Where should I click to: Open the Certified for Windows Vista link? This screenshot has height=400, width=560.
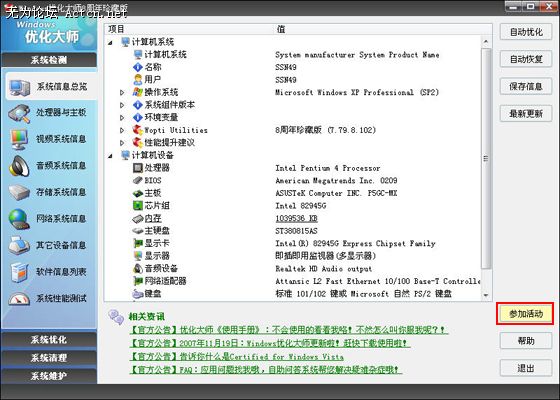coord(236,356)
